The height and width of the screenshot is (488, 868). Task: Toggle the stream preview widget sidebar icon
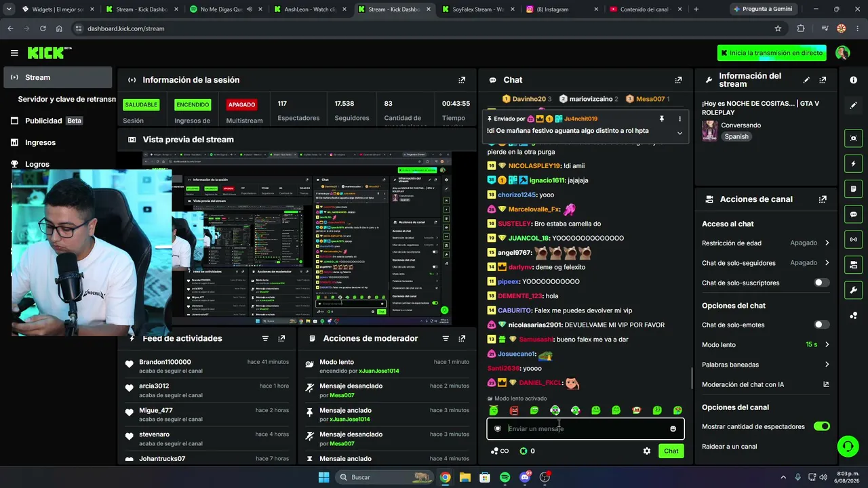(x=853, y=138)
